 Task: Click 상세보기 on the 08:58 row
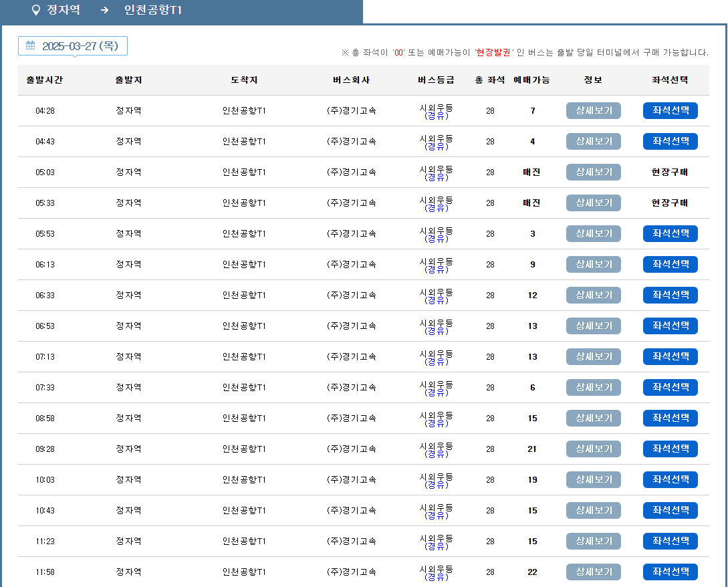[593, 418]
